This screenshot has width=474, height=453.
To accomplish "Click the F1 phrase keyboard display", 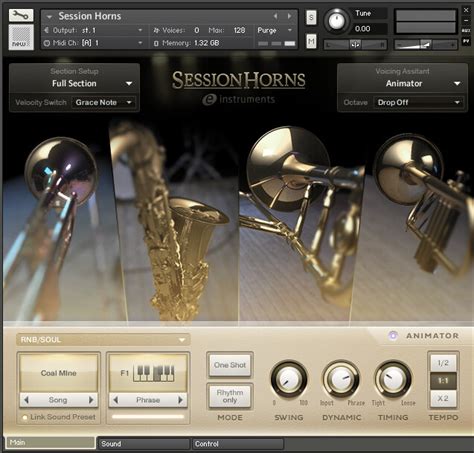I will 148,373.
